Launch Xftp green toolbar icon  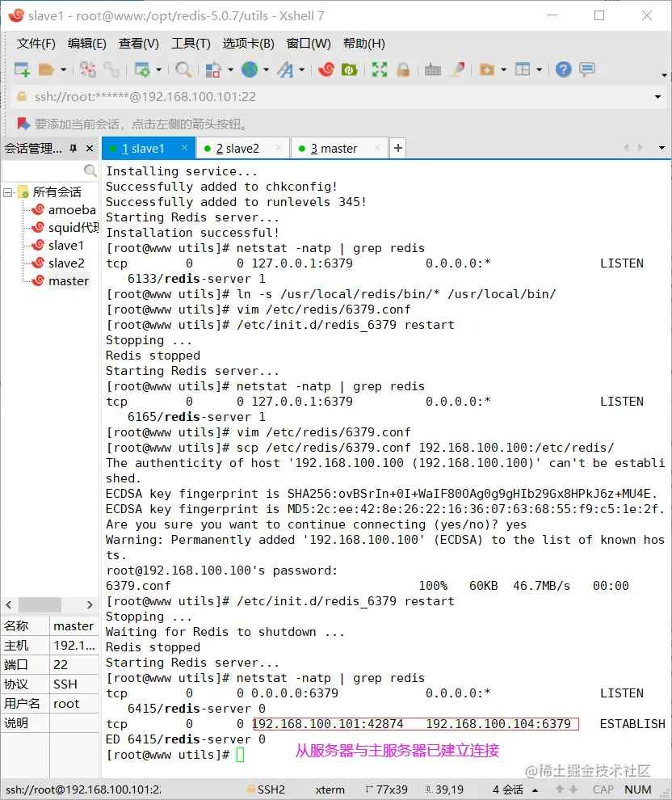coord(349,69)
